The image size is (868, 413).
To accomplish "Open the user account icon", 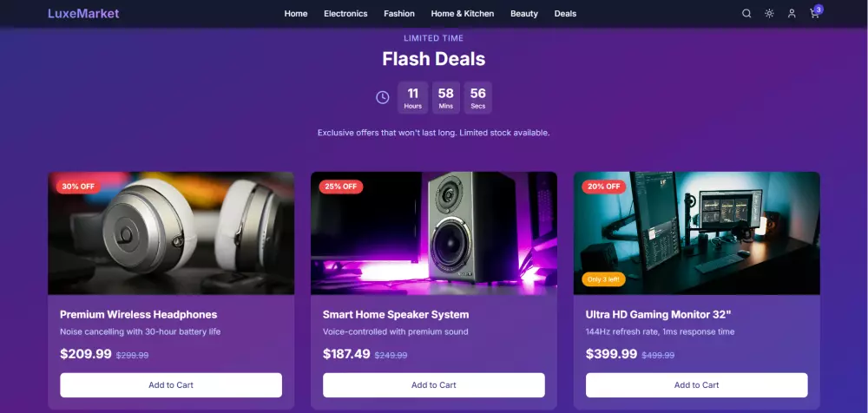I will (x=792, y=14).
